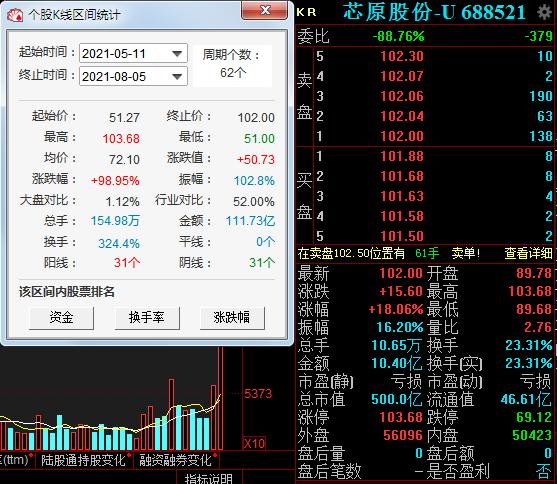Image resolution: width=557 pixels, height=484 pixels.
Task: Click the dialog 总手 value 154.98万
Action: (115, 221)
